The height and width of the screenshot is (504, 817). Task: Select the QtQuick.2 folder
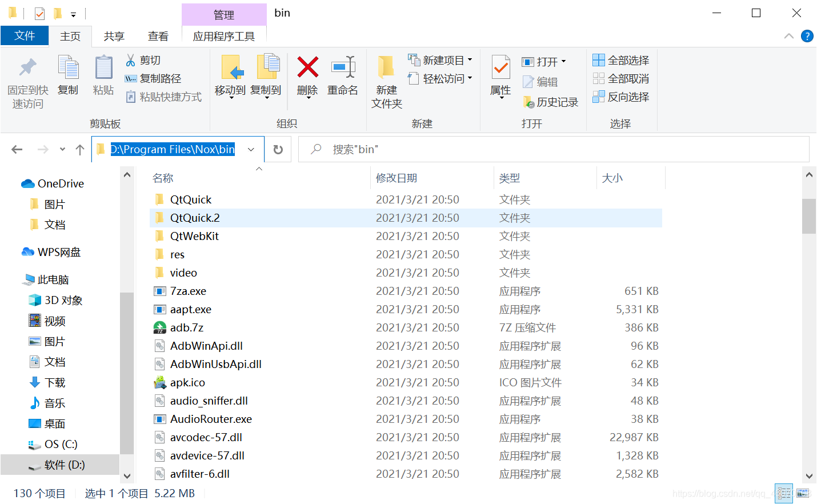click(406, 218)
